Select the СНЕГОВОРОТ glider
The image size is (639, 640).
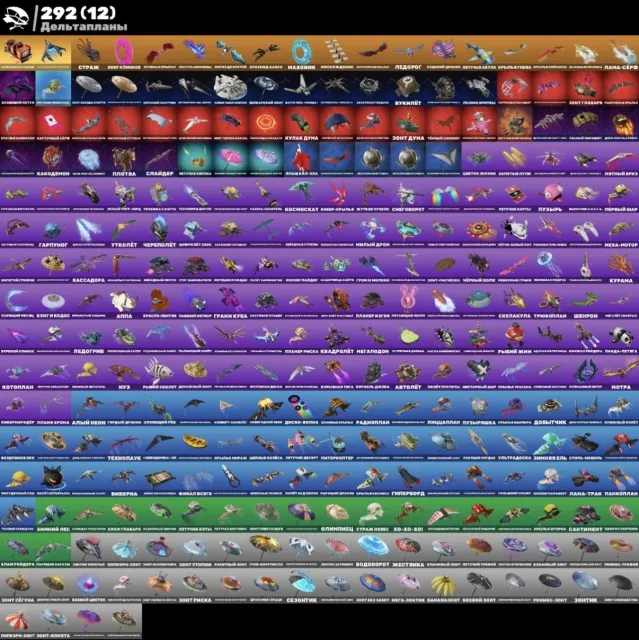[x=408, y=195]
